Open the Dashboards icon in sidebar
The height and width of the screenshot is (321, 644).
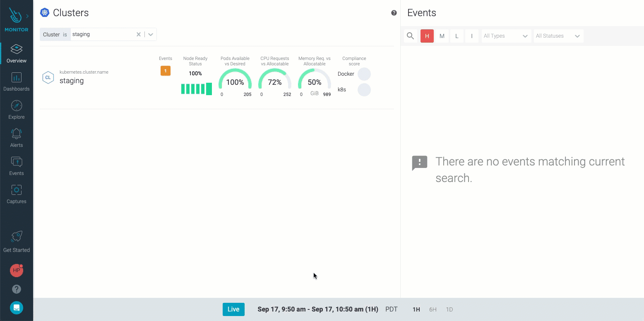[x=17, y=77]
